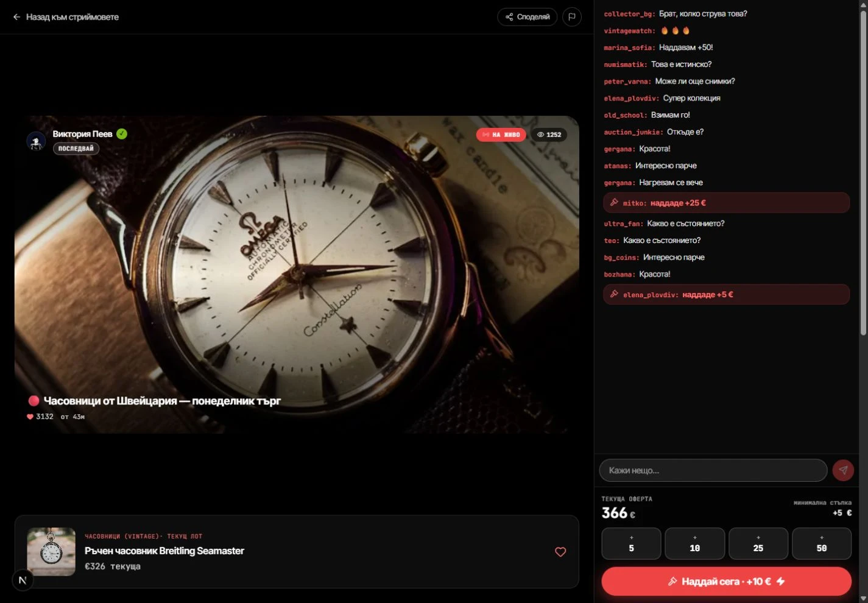Screen dimensions: 868x603
Task: Click the minimum step '+5 €' value
Action: [842, 513]
